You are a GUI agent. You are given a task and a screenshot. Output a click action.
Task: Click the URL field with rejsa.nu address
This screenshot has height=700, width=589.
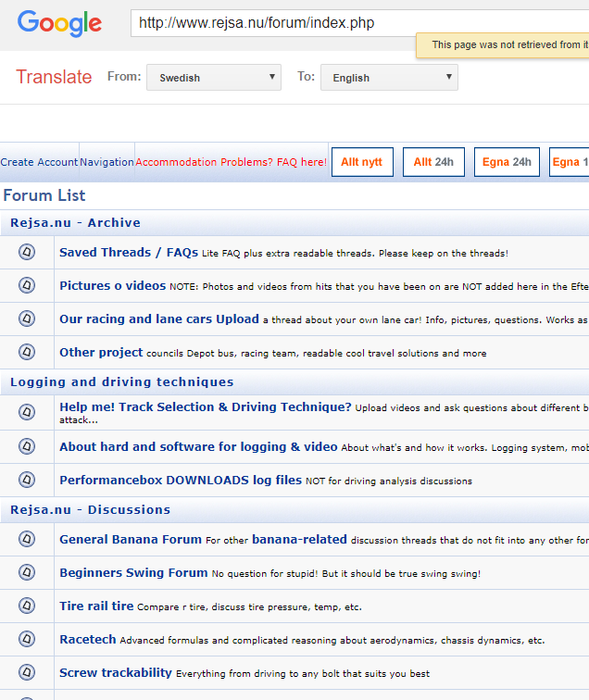coord(359,23)
